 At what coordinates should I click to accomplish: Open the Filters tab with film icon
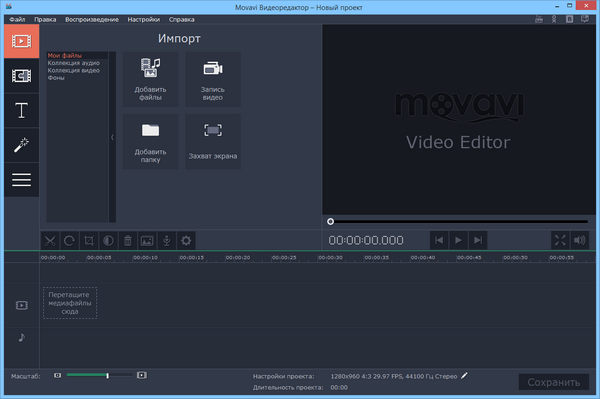pos(21,76)
